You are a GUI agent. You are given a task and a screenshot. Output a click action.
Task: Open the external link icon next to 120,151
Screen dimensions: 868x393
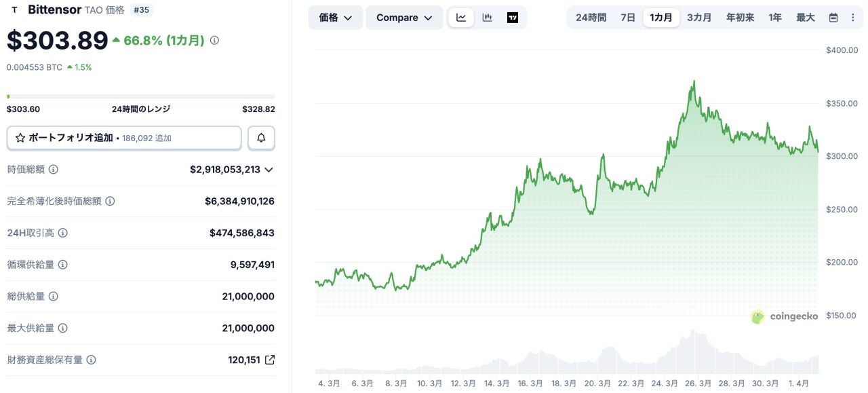coord(270,360)
